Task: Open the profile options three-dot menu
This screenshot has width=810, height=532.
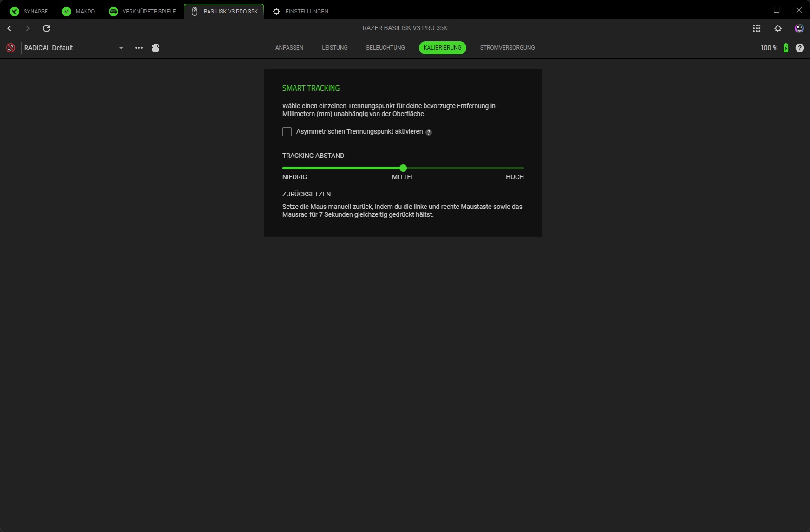Action: point(139,48)
